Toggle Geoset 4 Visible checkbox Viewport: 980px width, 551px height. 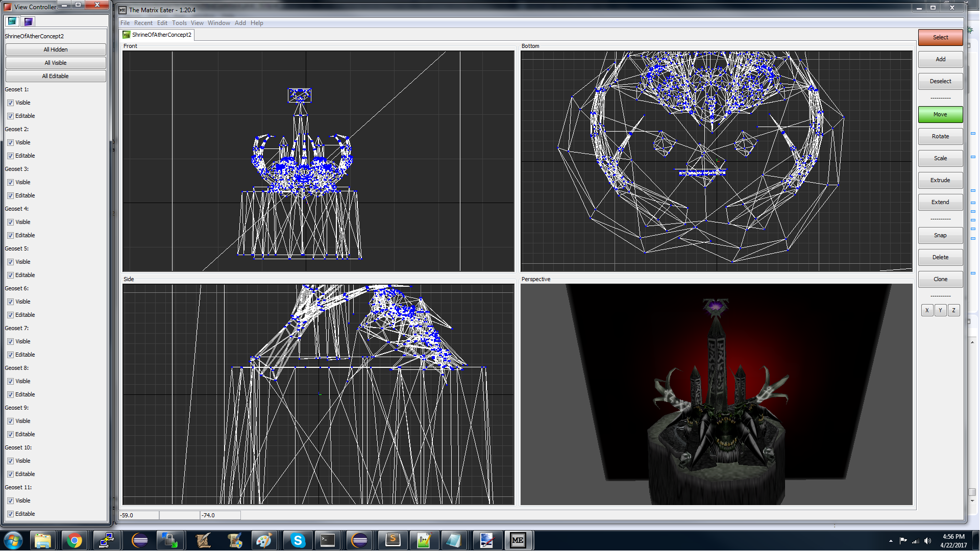click(10, 222)
